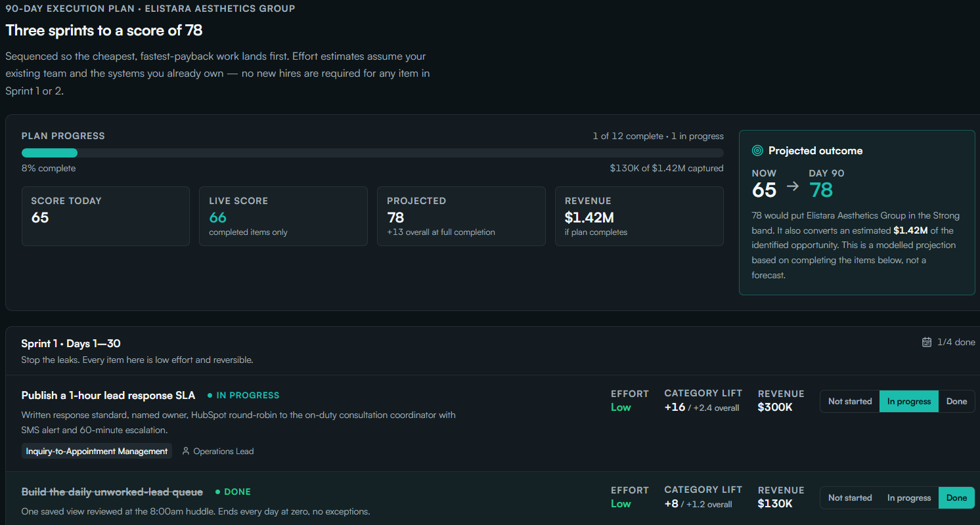Click the 1/4 done counter
The width and height of the screenshot is (980, 525).
click(956, 342)
